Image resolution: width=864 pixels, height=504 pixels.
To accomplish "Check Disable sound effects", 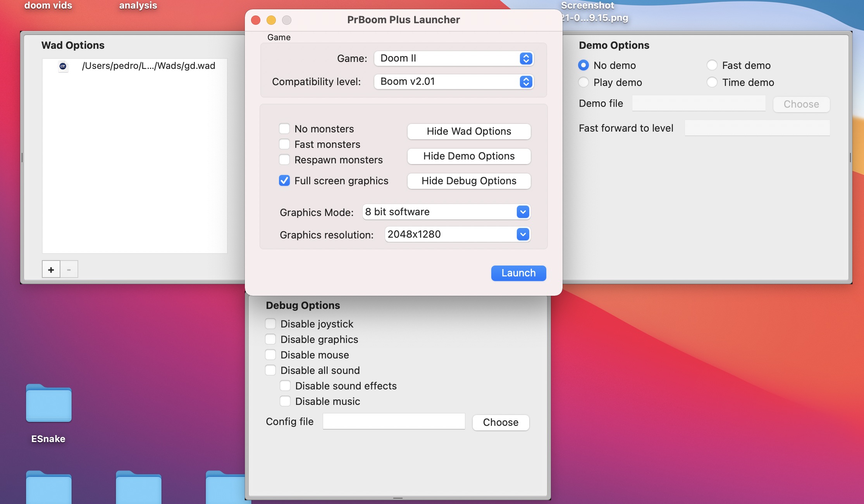I will (285, 386).
